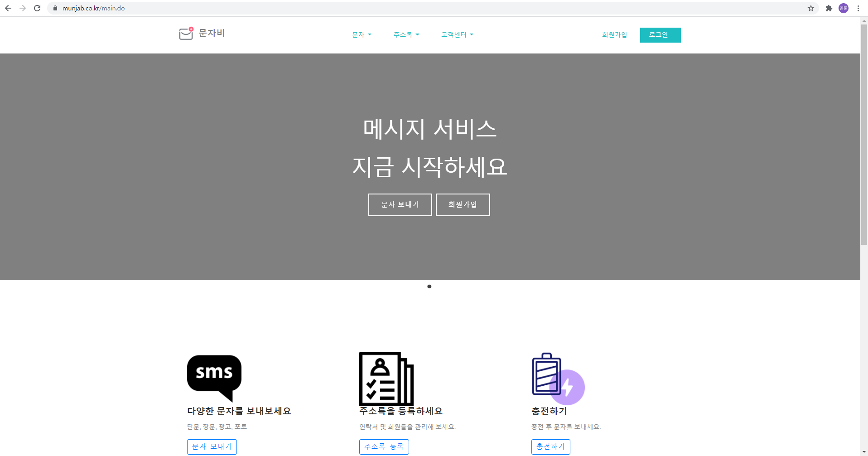
Task: Click the address bar showing munjab.co.kr
Action: [x=408, y=8]
